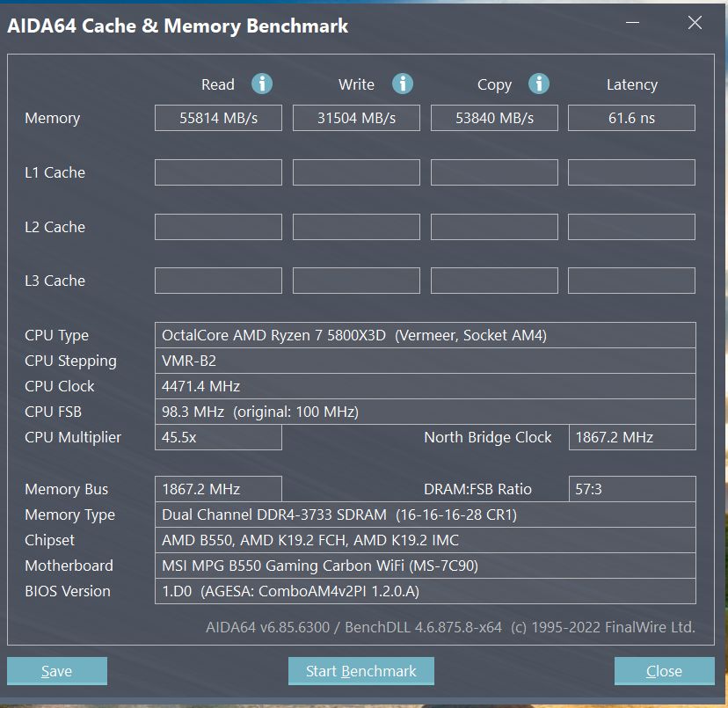Click the L3 Cache Latency field
Viewport: 728px width, 708px height.
[x=631, y=281]
